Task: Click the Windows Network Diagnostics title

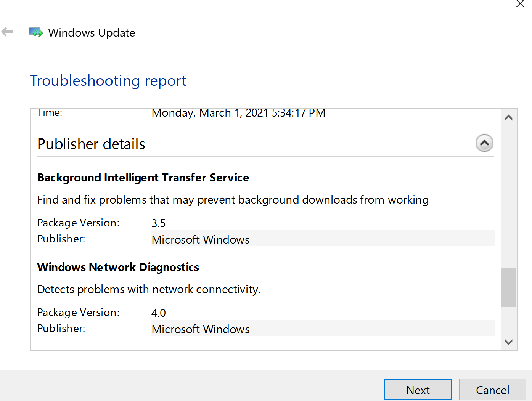Action: coord(118,267)
